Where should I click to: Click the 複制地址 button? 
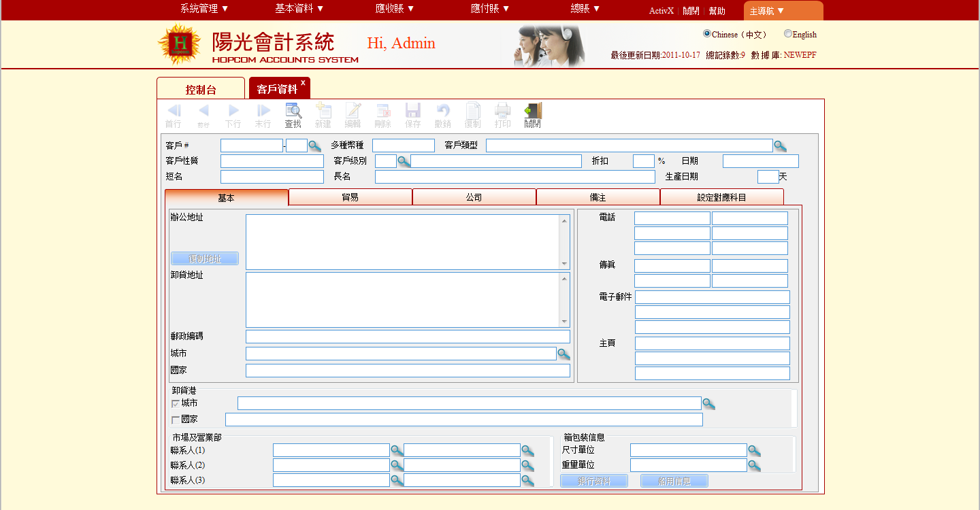pos(205,258)
